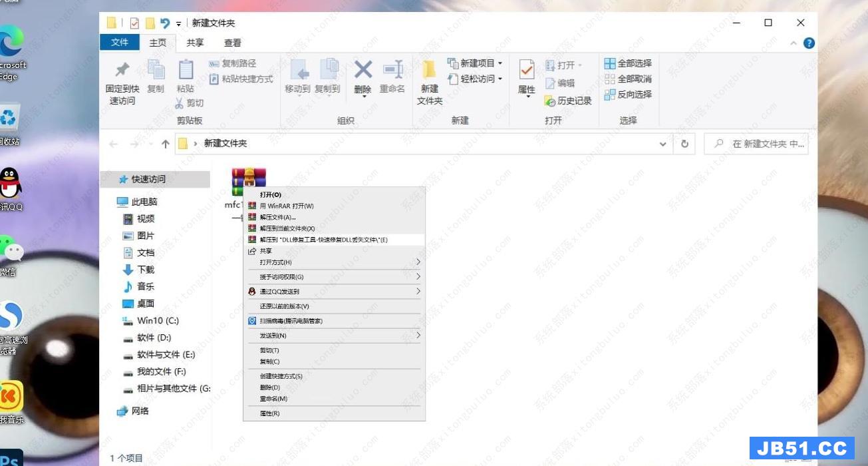The height and width of the screenshot is (466, 868).
Task: Open 下载 folder in navigation pane
Action: 146,270
